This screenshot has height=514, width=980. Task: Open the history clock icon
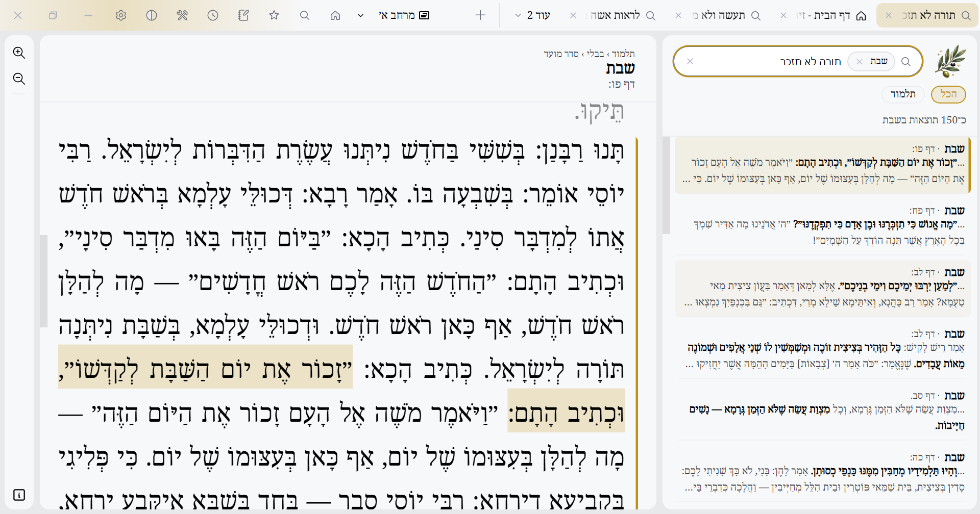(213, 15)
